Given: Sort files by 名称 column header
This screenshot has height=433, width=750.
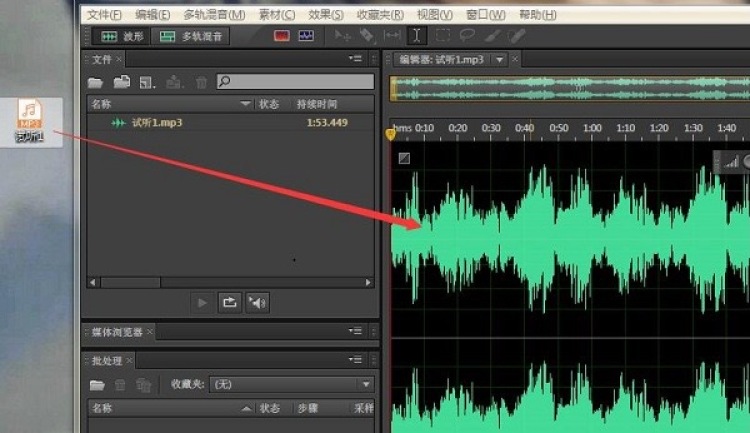Looking at the screenshot, I should click(x=101, y=104).
